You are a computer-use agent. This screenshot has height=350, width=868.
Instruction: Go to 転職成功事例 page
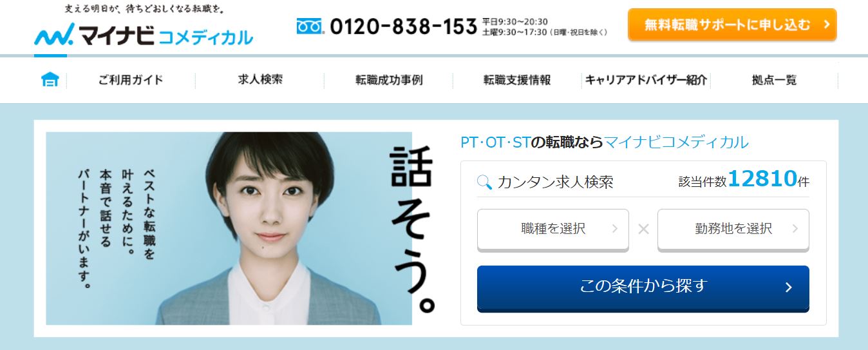[x=389, y=80]
